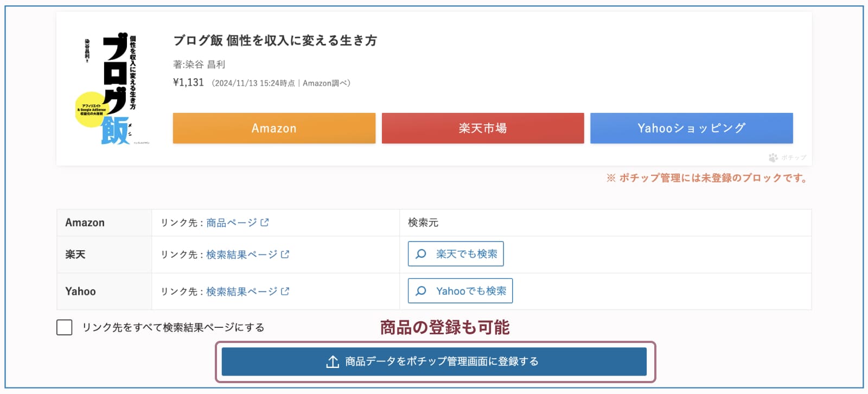This screenshot has width=868, height=394.
Task: Click the 検索元 cell text
Action: 423,223
